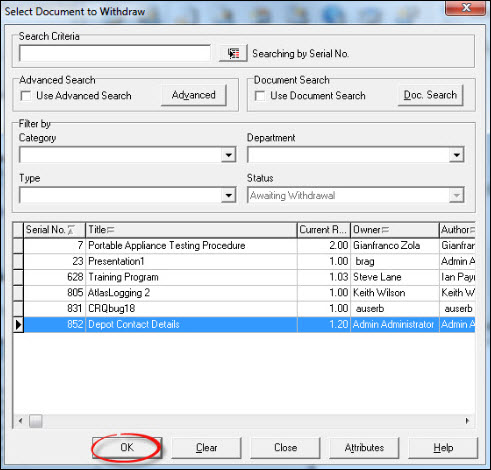491x470 pixels.
Task: Select row header for Portable Appliance Testing Procedure
Action: click(x=18, y=246)
